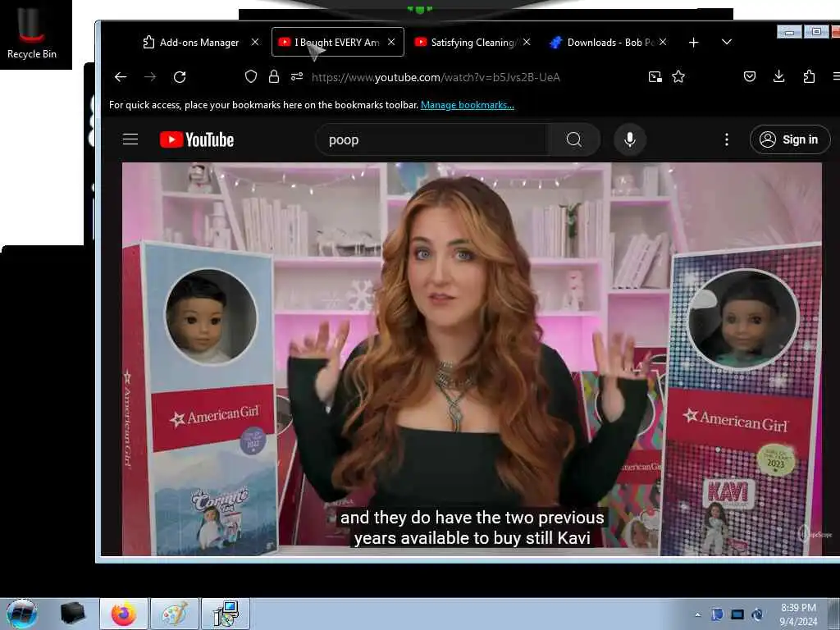
Task: Open the tracking protection shield icon
Action: [x=251, y=76]
